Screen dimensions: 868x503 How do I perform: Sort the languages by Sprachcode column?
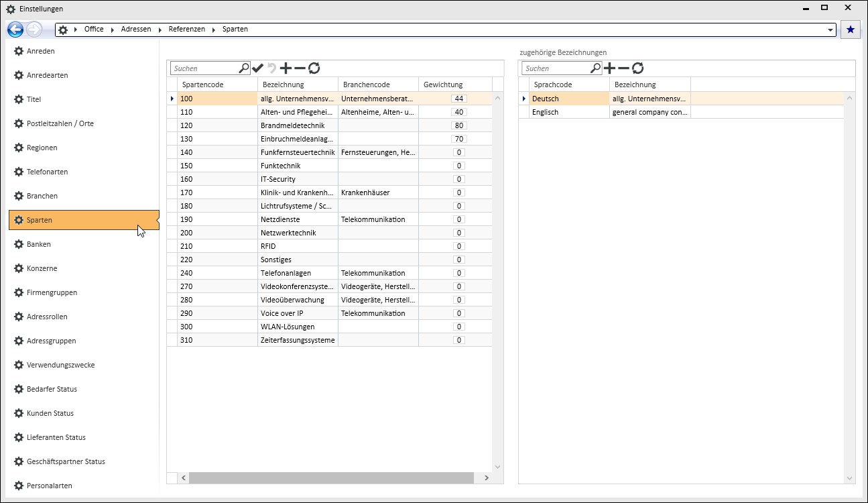(570, 85)
